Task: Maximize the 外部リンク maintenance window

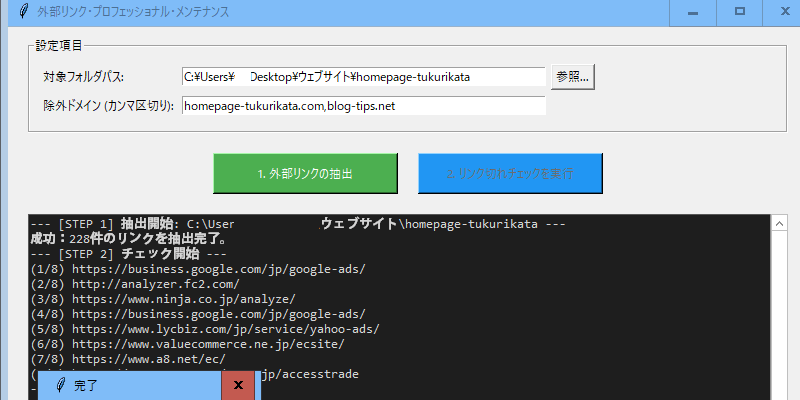Action: point(740,12)
